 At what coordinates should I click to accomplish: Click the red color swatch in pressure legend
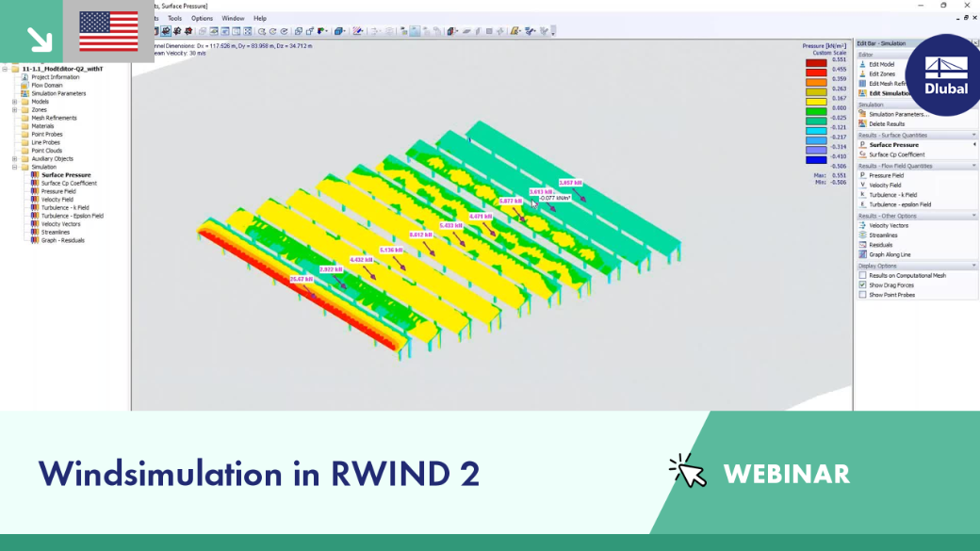816,73
